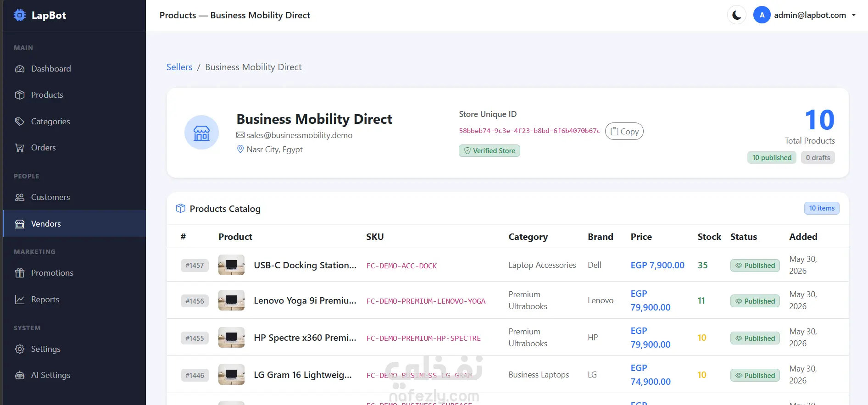Click the Customers people icon

20,197
